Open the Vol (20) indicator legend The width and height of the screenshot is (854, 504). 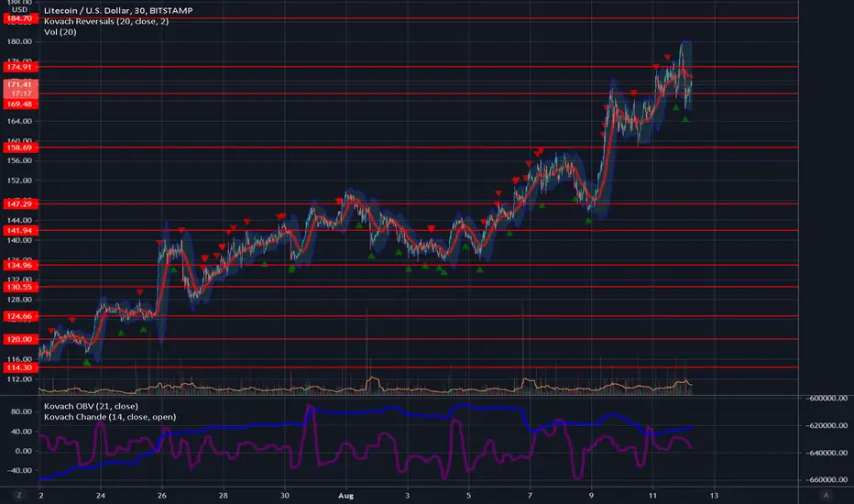click(x=60, y=31)
